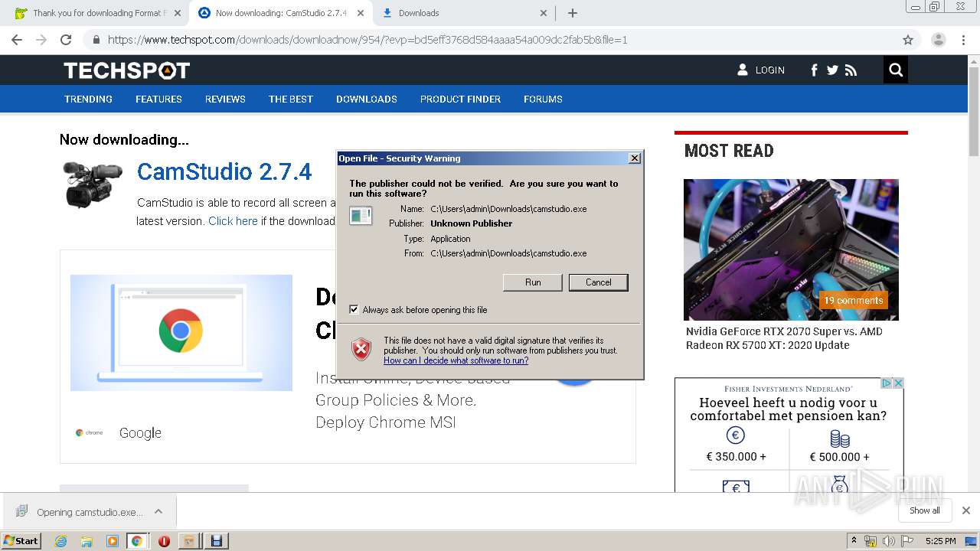The image size is (980, 551).
Task: Open How can I decide what software link
Action: coord(456,360)
